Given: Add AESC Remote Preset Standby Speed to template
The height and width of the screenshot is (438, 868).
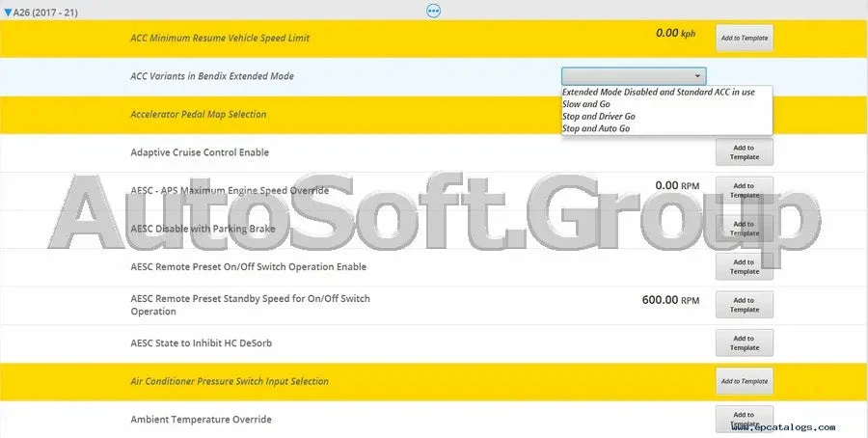Looking at the screenshot, I should tap(744, 305).
